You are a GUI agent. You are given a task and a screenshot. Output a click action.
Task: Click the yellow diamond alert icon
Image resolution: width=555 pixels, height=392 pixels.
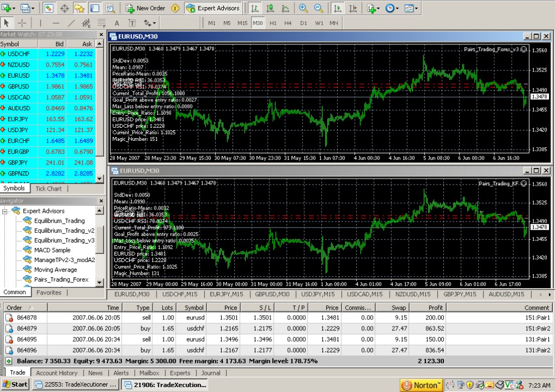pyautogui.click(x=175, y=8)
